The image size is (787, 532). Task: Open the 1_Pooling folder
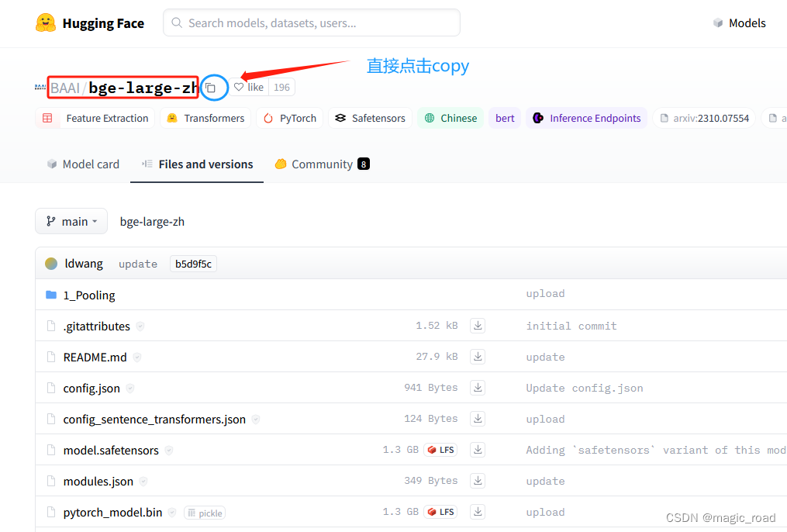(x=91, y=295)
